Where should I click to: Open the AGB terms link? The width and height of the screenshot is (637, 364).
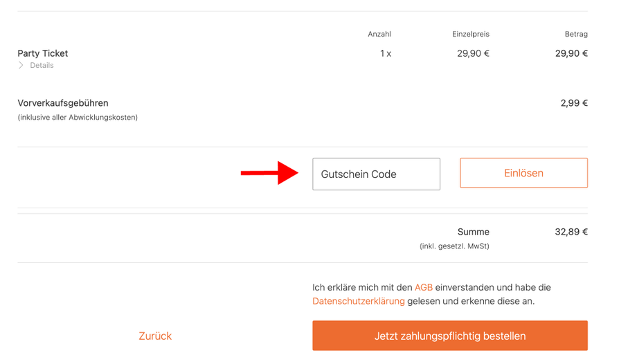pyautogui.click(x=423, y=287)
